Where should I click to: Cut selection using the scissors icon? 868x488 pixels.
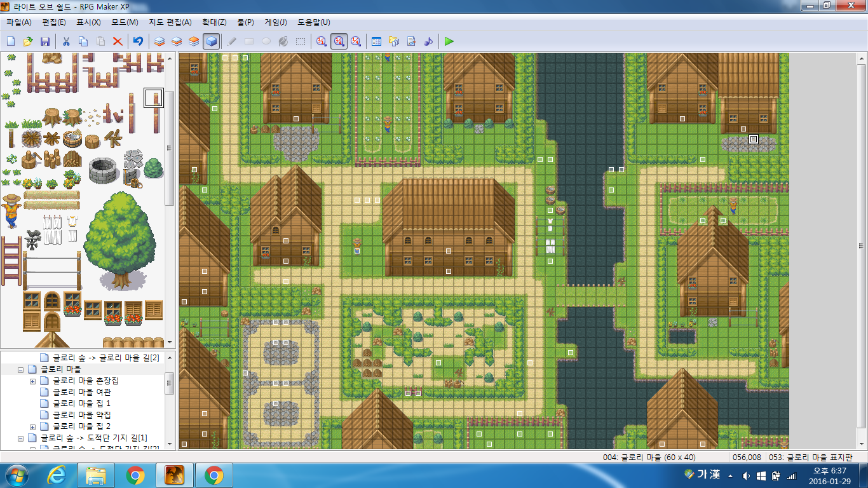[66, 41]
